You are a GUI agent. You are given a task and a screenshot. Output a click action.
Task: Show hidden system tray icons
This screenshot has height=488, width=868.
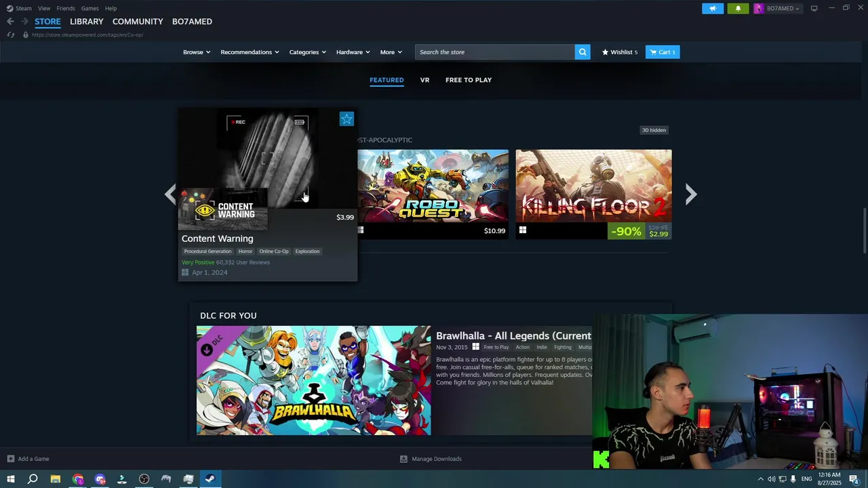coord(760,479)
